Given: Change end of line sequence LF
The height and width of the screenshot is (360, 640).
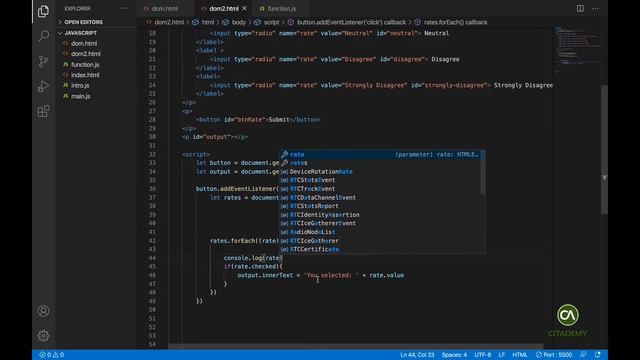Looking at the screenshot, I should (502, 355).
